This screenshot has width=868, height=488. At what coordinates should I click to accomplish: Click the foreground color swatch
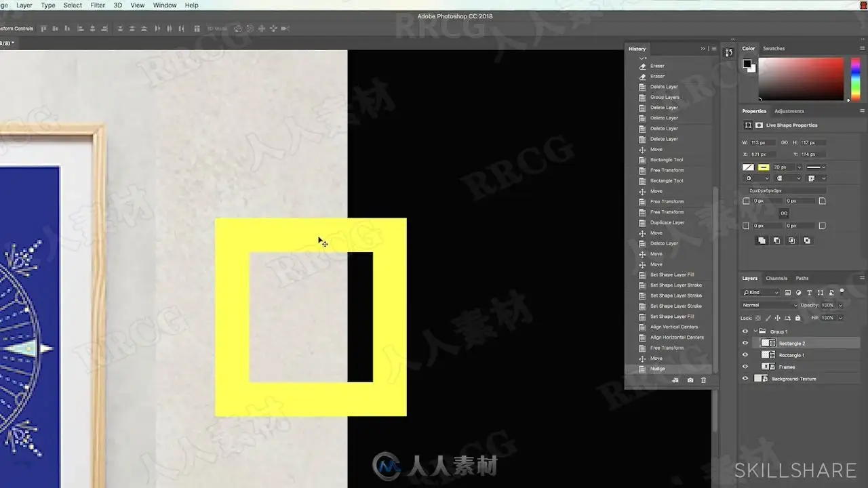(x=747, y=64)
